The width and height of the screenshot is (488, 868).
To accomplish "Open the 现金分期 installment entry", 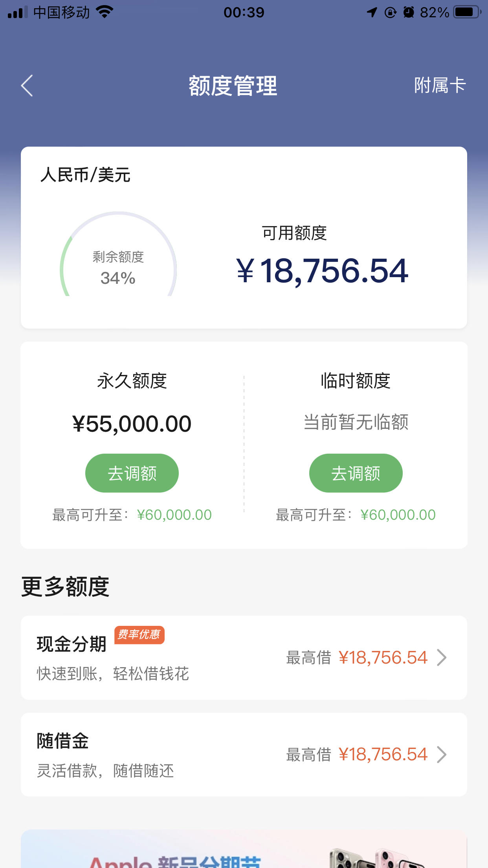I will (x=244, y=658).
